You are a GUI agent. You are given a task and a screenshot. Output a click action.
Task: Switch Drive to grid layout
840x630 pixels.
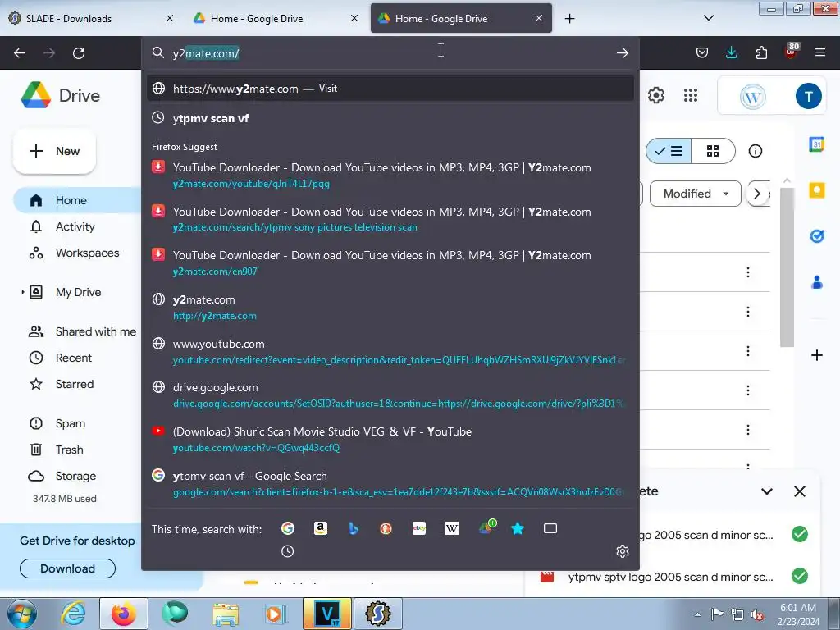point(713,151)
